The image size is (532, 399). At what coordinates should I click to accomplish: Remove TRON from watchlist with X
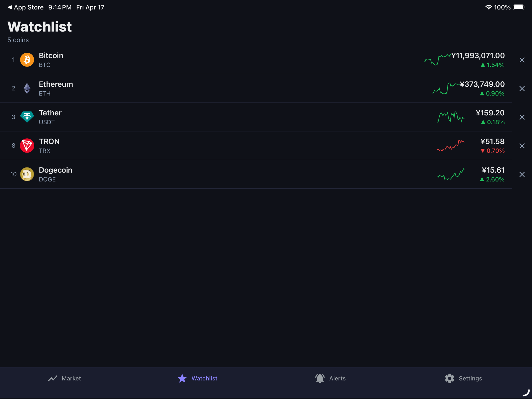(x=522, y=146)
